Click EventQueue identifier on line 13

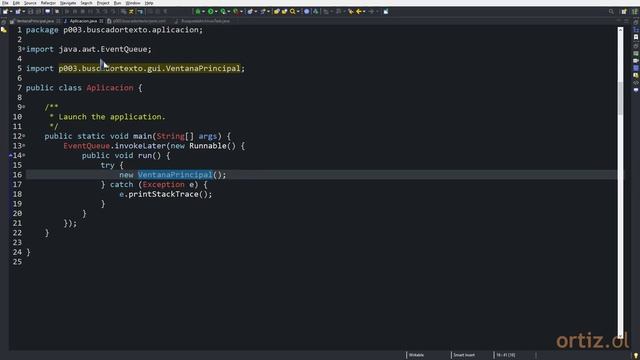[87, 146]
